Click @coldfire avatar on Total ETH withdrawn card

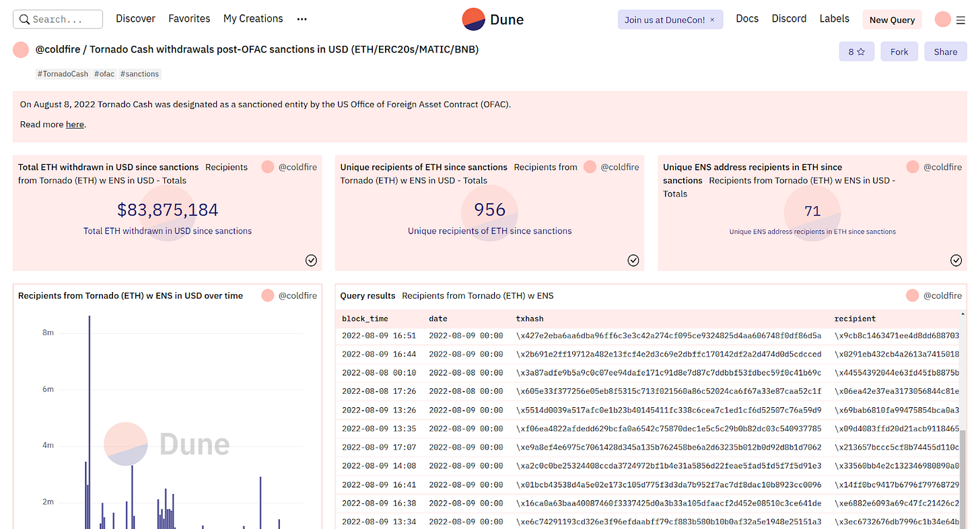[x=268, y=167]
